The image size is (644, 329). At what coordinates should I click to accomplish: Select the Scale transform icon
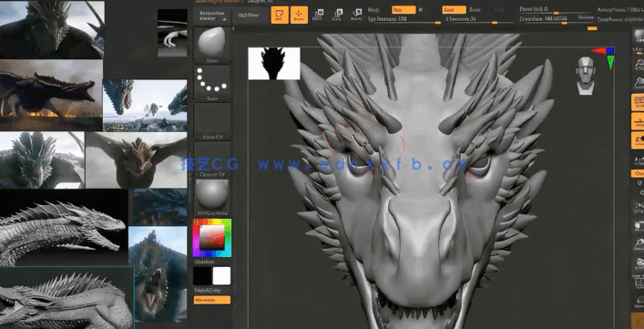[x=337, y=15]
